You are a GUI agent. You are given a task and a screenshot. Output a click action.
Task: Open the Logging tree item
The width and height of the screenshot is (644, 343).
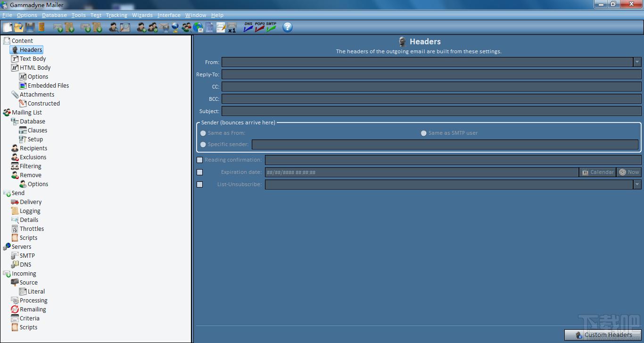tap(25, 211)
